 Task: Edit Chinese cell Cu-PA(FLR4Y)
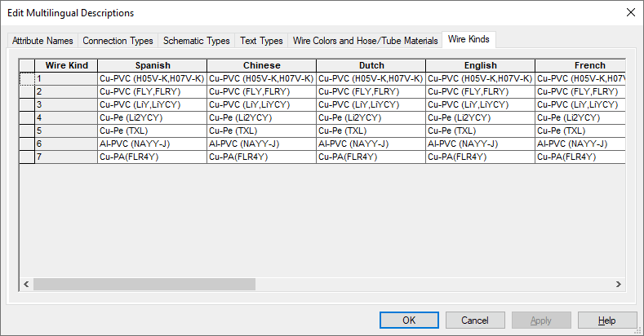pos(262,157)
